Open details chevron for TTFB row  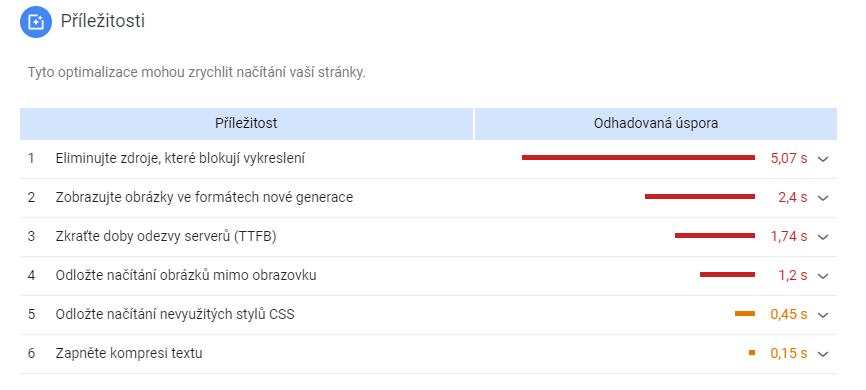tap(823, 237)
